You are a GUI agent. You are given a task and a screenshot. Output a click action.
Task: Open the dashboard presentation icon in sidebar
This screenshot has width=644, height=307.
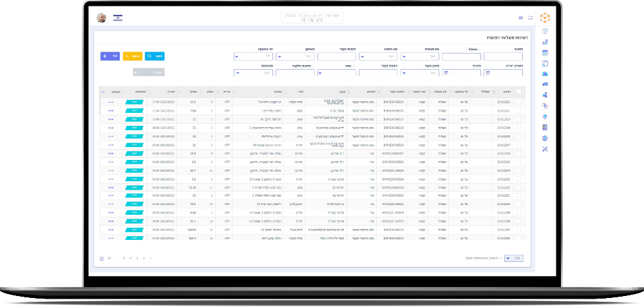(545, 31)
